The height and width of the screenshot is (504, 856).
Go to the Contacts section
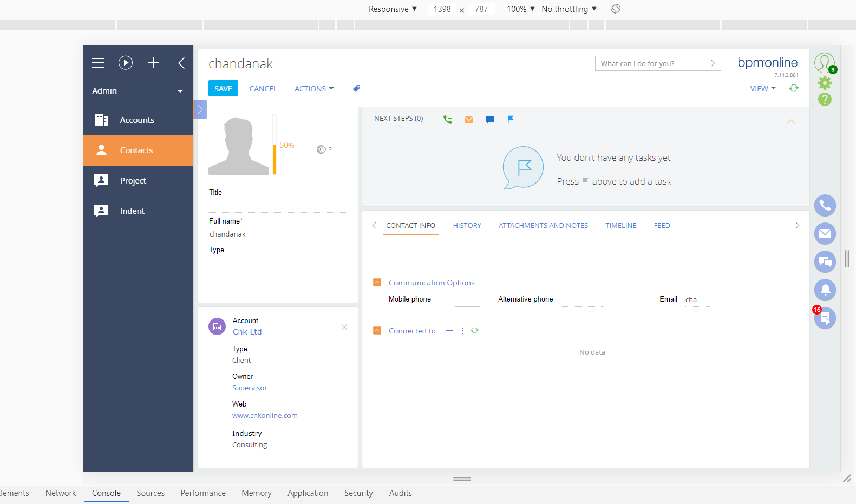pos(138,150)
